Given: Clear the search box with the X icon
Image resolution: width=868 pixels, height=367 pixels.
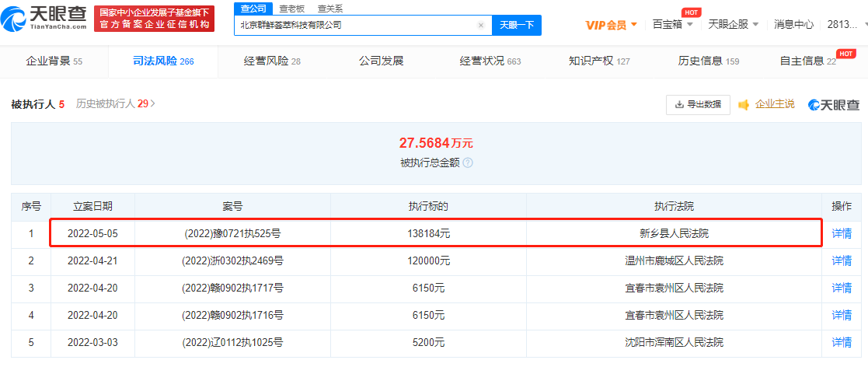Looking at the screenshot, I should click(x=480, y=25).
